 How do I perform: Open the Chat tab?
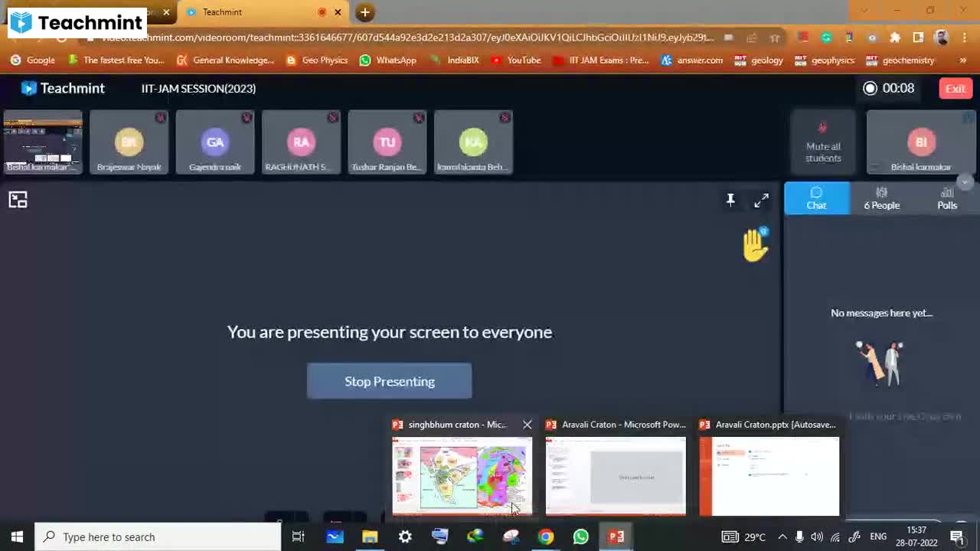click(x=816, y=198)
